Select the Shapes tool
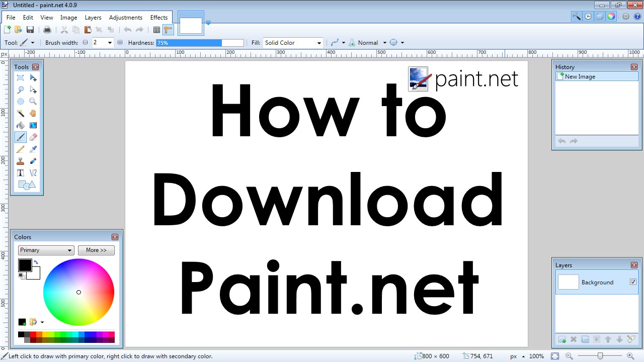This screenshot has height=362, width=644. click(x=27, y=185)
